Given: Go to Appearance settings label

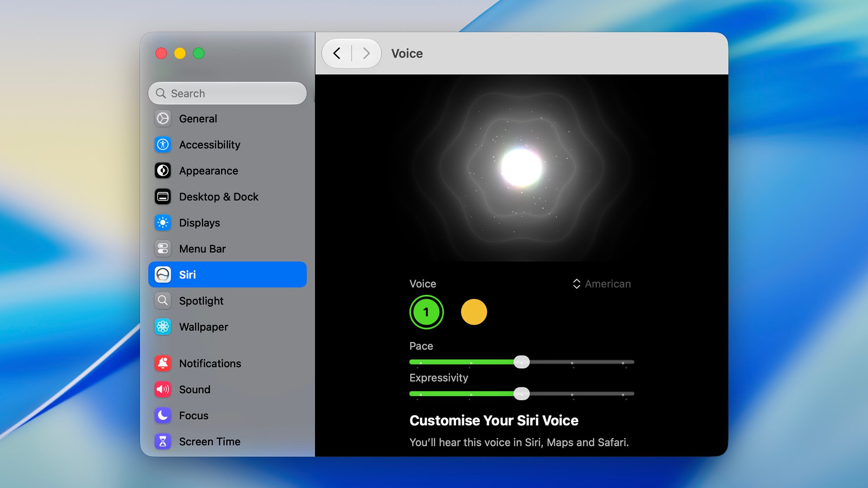Looking at the screenshot, I should [209, 171].
